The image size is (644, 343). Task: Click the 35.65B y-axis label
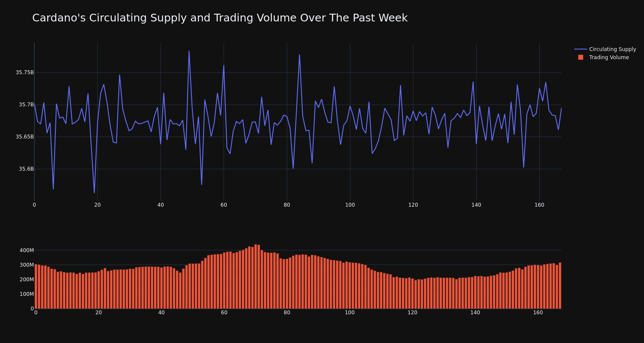click(x=24, y=137)
